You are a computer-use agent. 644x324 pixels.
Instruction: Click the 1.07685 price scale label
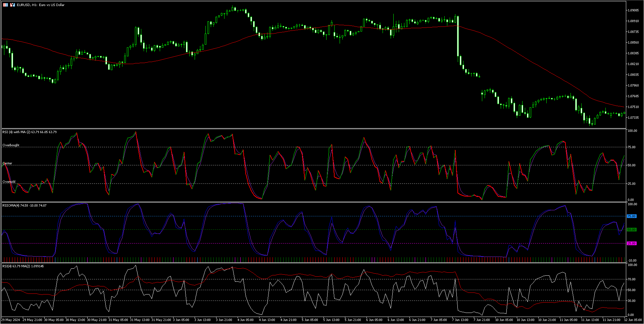click(633, 96)
